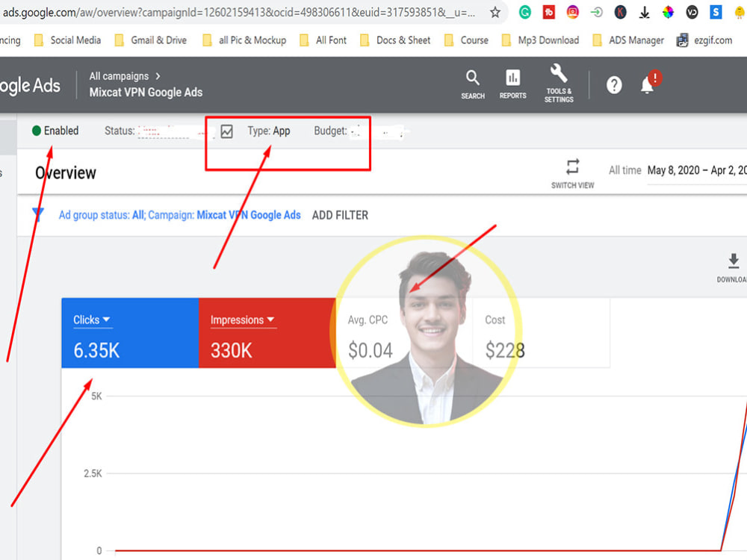Open the blue S extension icon
Image resolution: width=747 pixels, height=560 pixels.
[716, 13]
